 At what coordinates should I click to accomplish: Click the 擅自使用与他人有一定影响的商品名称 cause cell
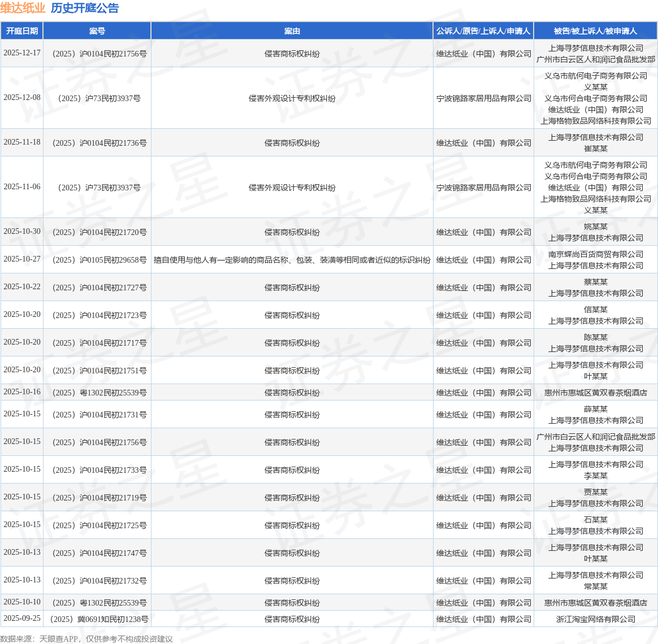click(x=292, y=260)
